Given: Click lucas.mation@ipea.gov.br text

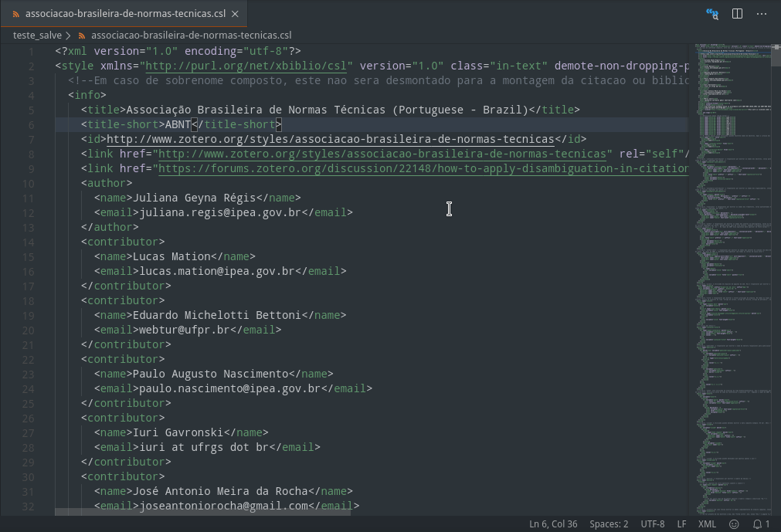Looking at the screenshot, I should pyautogui.click(x=217, y=272).
